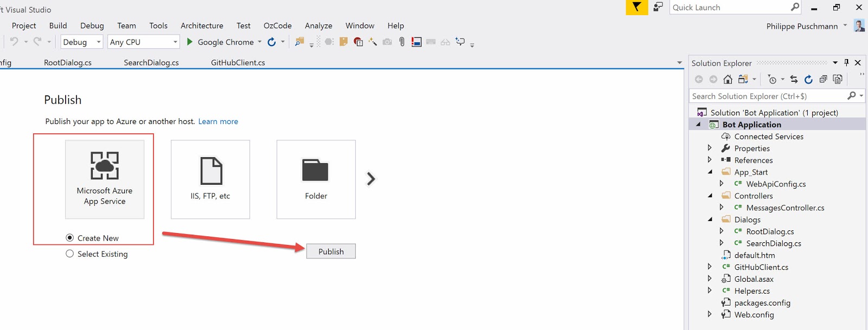The height and width of the screenshot is (330, 868).
Task: Select Connected Services in Solution Explorer
Action: [x=769, y=137]
